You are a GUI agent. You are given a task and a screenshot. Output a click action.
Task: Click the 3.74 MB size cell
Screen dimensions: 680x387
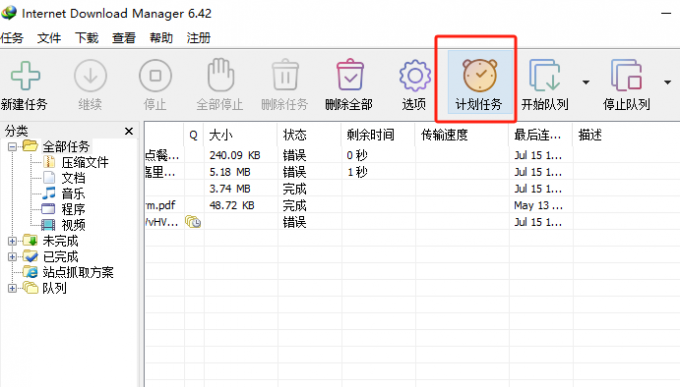pos(230,189)
